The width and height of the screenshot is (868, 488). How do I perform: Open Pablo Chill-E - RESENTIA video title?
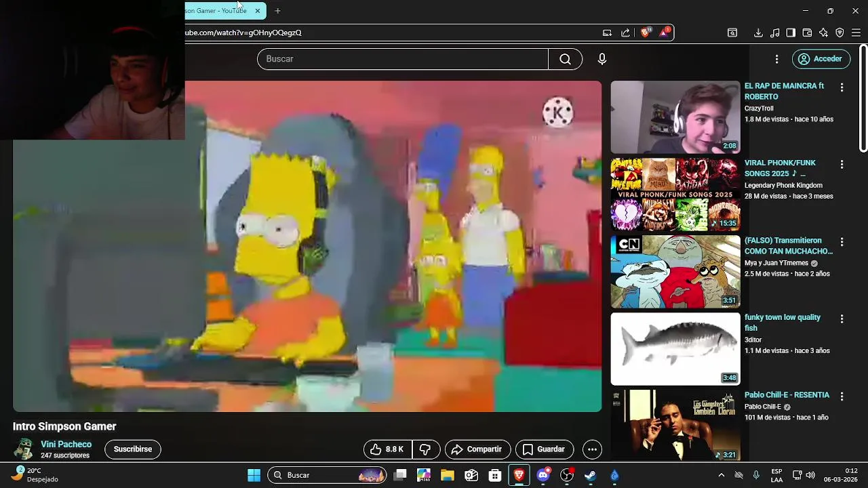(787, 395)
